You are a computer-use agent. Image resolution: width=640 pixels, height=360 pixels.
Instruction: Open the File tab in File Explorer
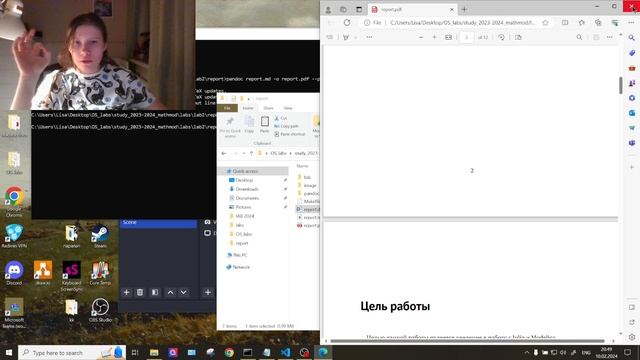pos(227,108)
